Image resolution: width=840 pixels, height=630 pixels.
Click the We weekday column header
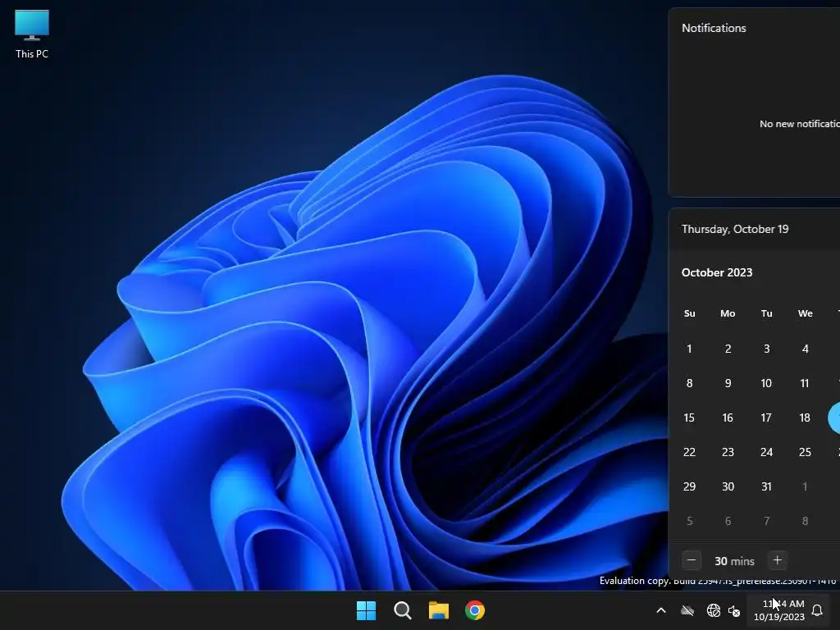tap(806, 313)
